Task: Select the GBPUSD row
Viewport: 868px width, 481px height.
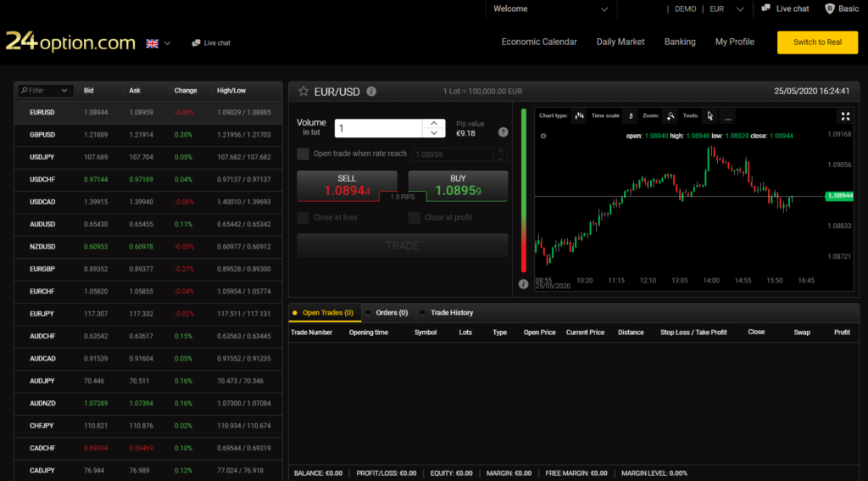Action: pyautogui.click(x=148, y=135)
